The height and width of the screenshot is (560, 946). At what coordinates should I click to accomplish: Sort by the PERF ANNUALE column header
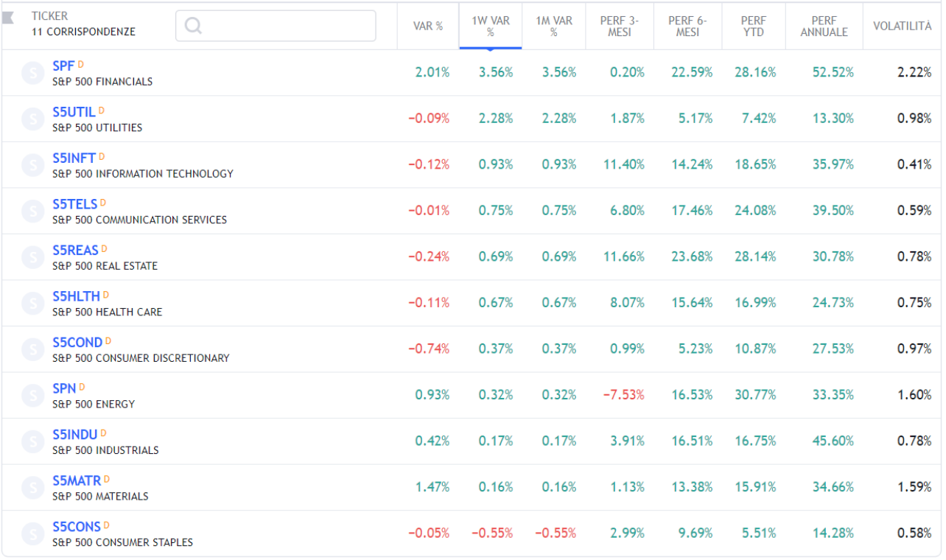point(824,26)
